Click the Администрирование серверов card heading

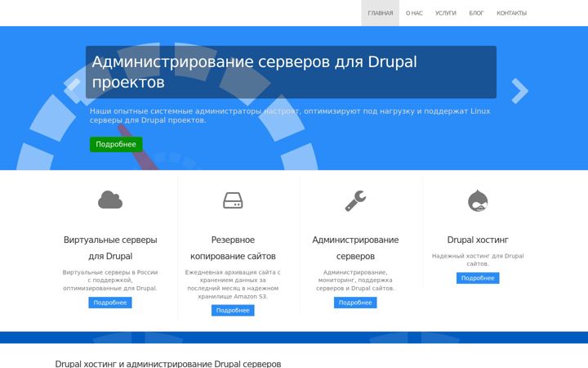pyautogui.click(x=355, y=248)
